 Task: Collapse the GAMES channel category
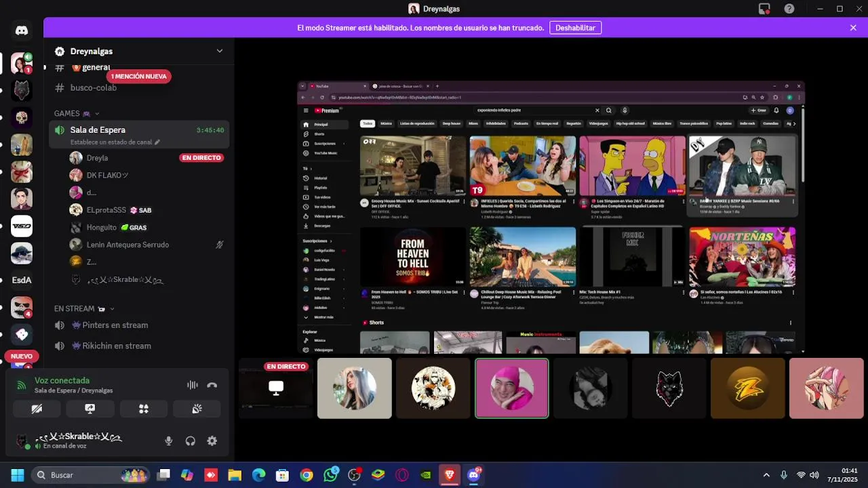(x=77, y=113)
